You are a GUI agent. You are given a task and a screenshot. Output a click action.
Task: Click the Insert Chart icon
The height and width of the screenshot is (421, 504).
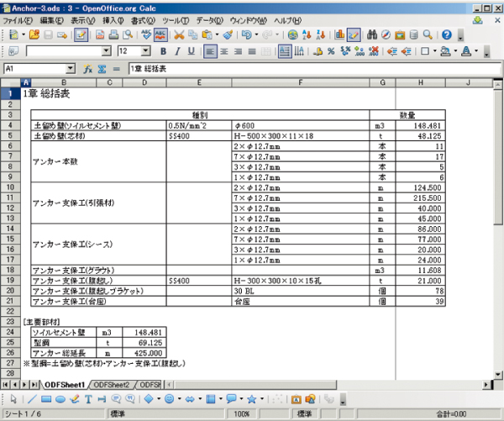pyautogui.click(x=339, y=35)
